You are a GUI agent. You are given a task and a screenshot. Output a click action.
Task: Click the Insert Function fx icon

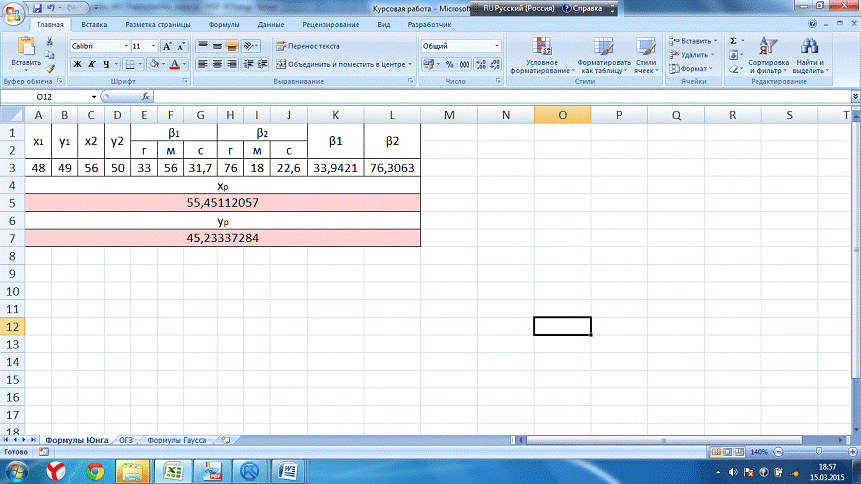[x=146, y=97]
